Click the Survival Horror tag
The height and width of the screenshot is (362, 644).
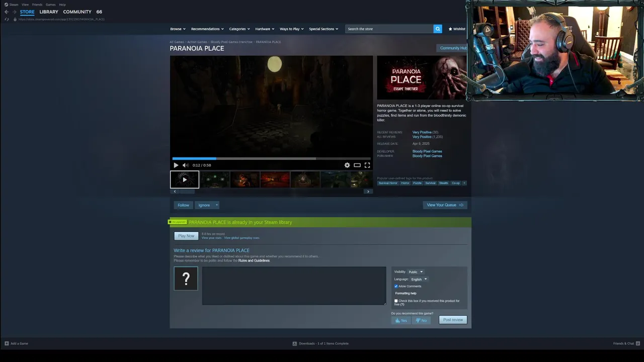point(388,183)
